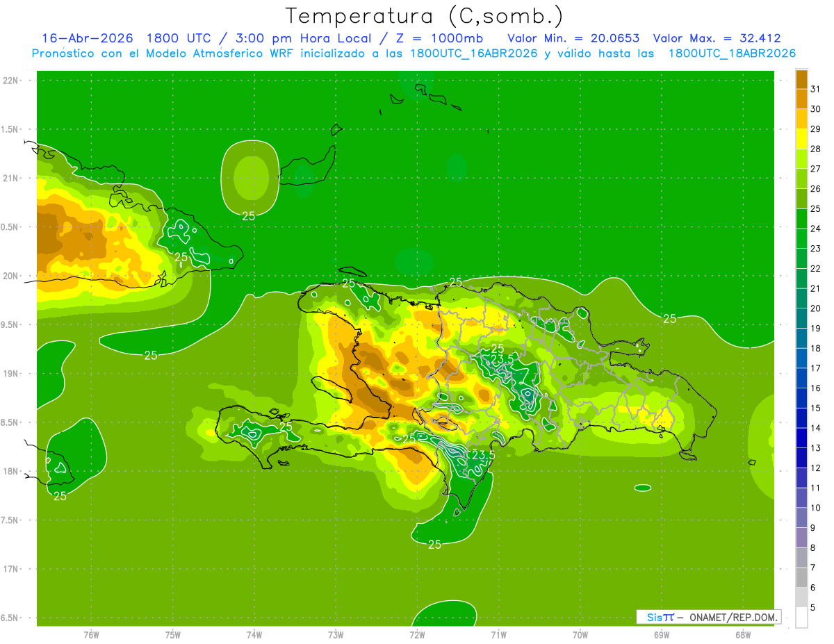This screenshot has width=834, height=644.
Task: Click the purple swatch labeled 9
Action: coord(801,518)
